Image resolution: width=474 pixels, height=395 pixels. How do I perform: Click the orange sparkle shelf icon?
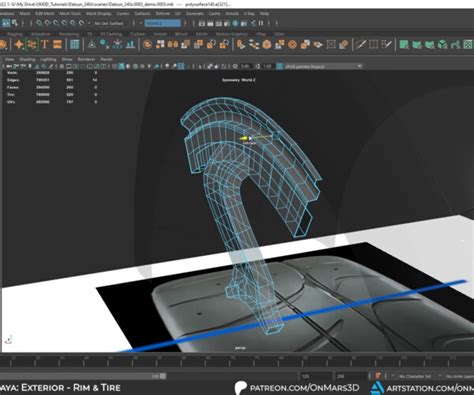pyautogui.click(x=19, y=44)
